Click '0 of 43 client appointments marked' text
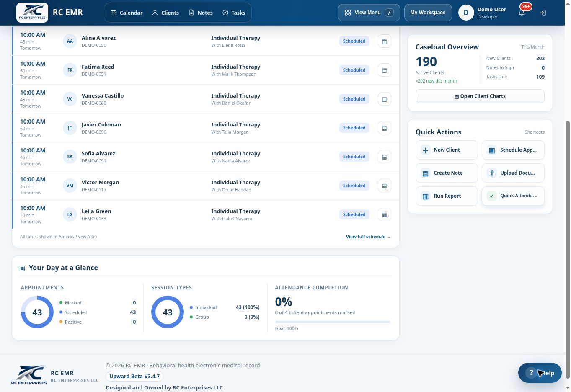Viewport: 571px width, 392px height. tap(315, 312)
